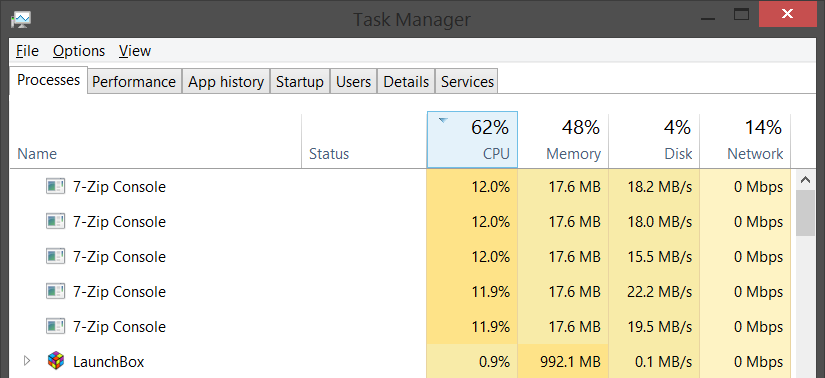
Task: Click the 7-Zip Console icon with 15.5 MB/s disk
Action: click(x=55, y=256)
